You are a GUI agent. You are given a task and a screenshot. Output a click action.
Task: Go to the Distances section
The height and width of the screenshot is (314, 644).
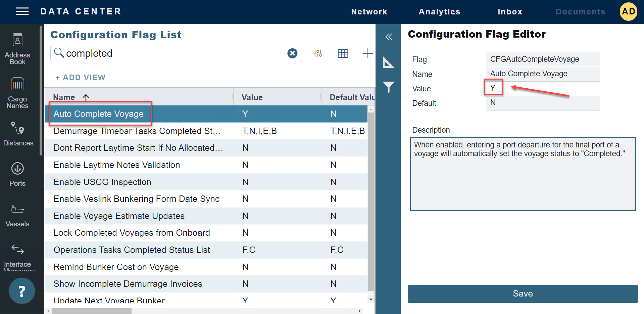pyautogui.click(x=18, y=134)
